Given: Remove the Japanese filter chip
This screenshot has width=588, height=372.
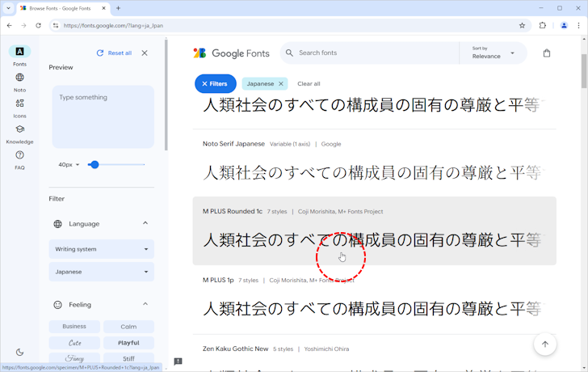Looking at the screenshot, I should click(281, 84).
